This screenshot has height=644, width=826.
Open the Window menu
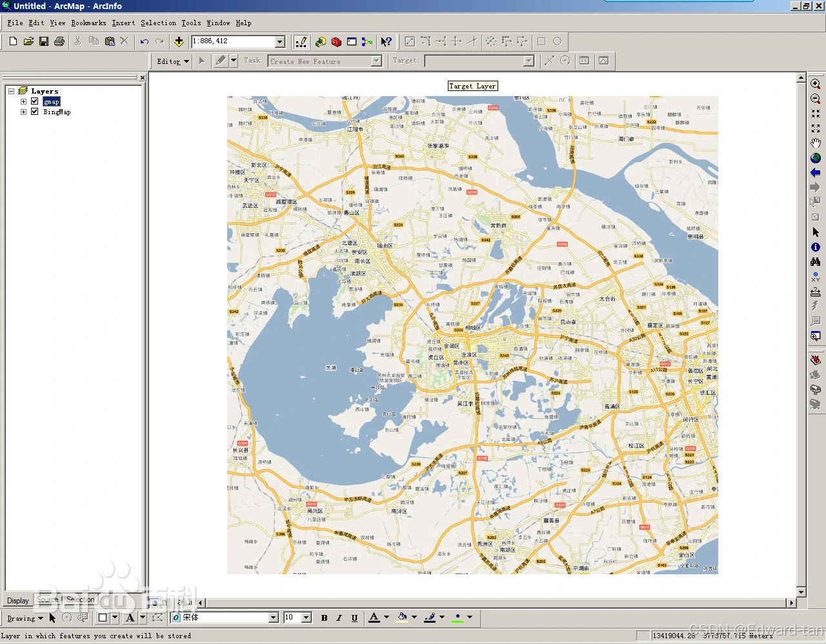(219, 23)
